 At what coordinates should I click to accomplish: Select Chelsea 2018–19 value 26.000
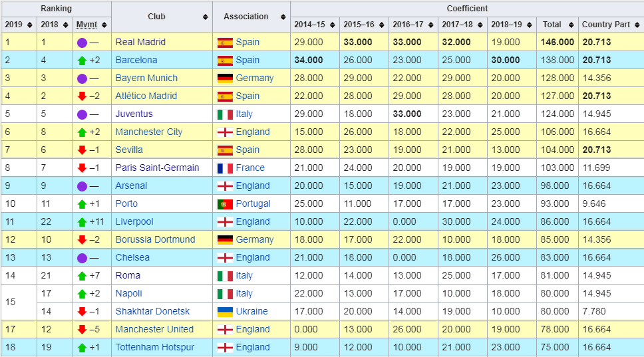tap(506, 258)
